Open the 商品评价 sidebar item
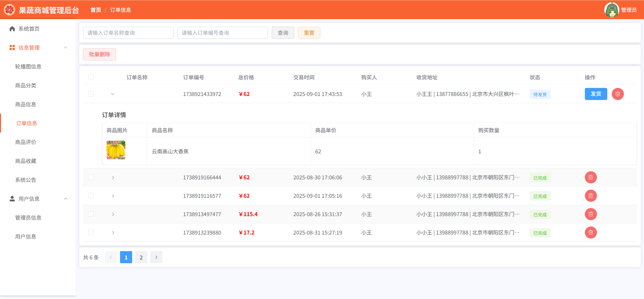The image size is (644, 299). [x=26, y=142]
